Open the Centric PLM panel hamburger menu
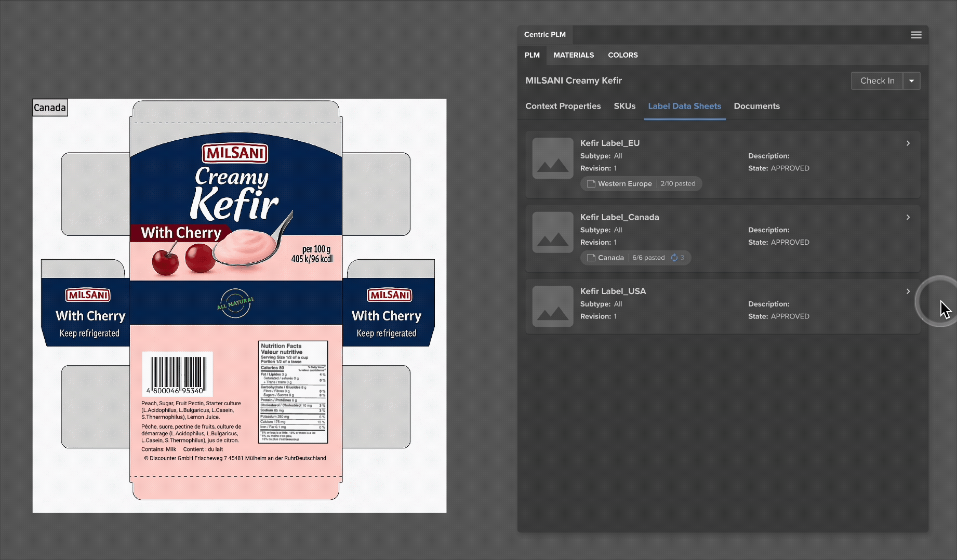The image size is (957, 560). (916, 35)
